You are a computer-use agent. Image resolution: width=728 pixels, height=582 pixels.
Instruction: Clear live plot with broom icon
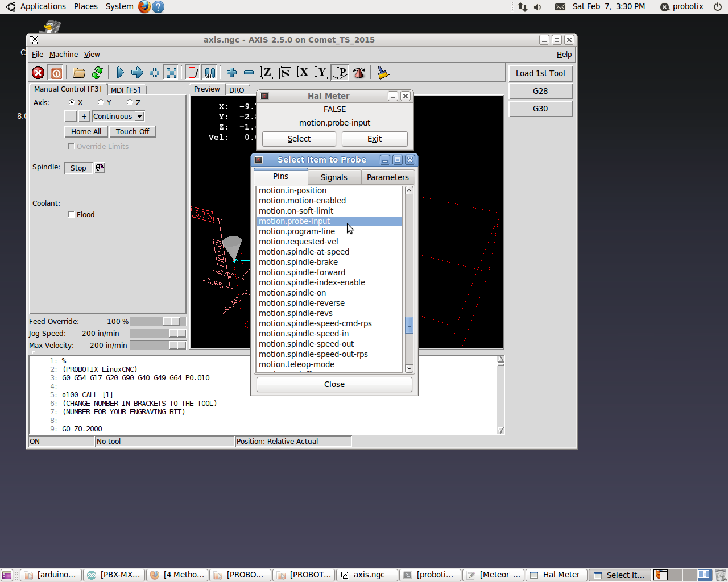tap(383, 73)
